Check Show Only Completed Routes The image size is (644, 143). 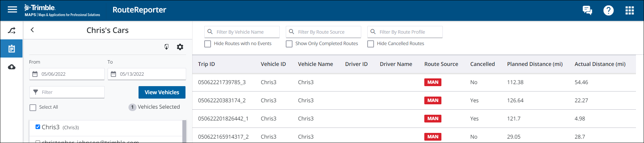(x=289, y=44)
